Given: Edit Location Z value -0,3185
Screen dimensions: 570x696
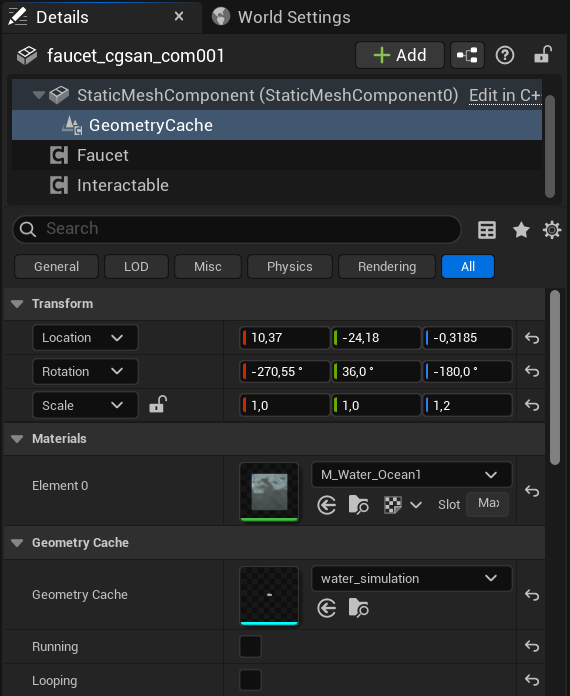Looking at the screenshot, I should pos(467,338).
